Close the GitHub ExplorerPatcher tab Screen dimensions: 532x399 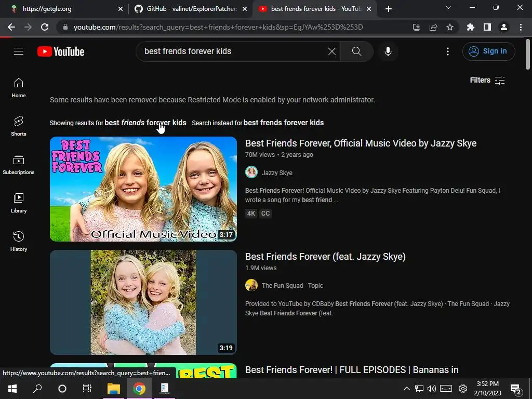click(x=245, y=9)
